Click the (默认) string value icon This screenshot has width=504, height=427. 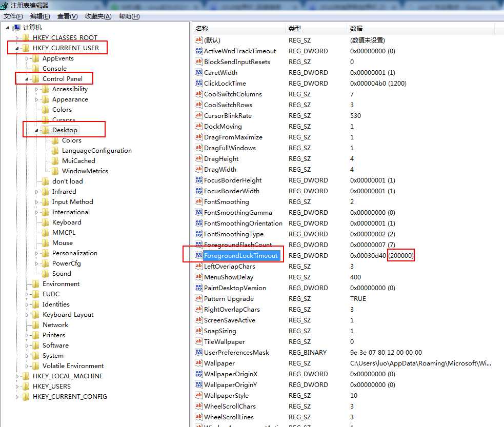[x=199, y=40]
